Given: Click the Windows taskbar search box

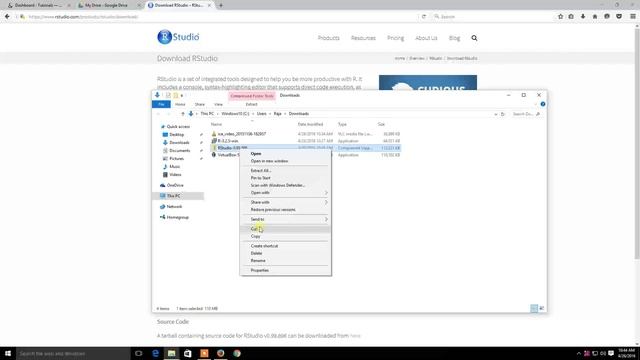Looking at the screenshot, I should 73,353.
